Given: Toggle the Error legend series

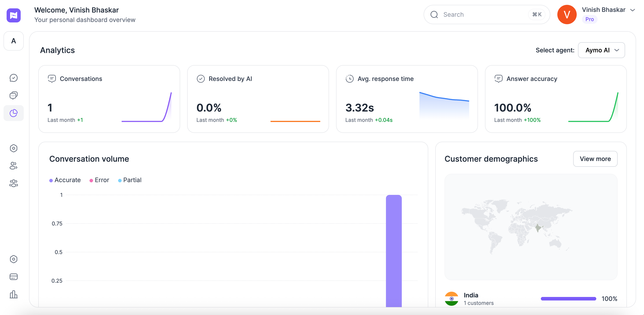Looking at the screenshot, I should pyautogui.click(x=99, y=180).
